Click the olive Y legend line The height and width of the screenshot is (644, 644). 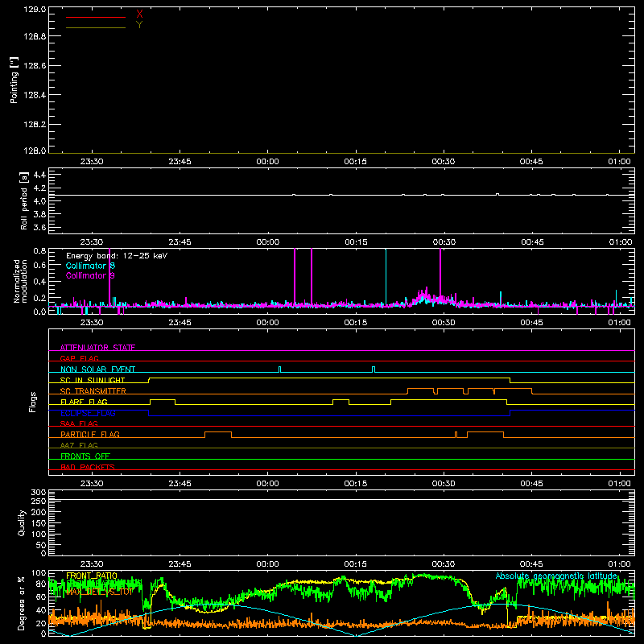96,28
